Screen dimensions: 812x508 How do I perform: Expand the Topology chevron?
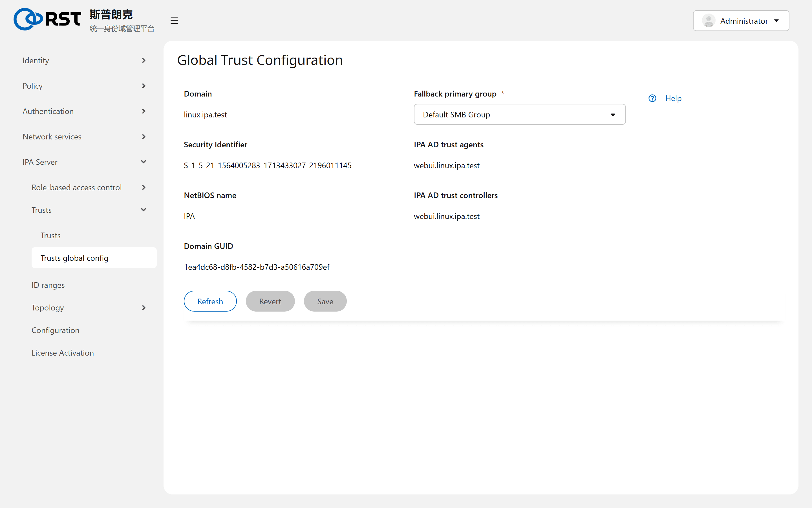(144, 308)
